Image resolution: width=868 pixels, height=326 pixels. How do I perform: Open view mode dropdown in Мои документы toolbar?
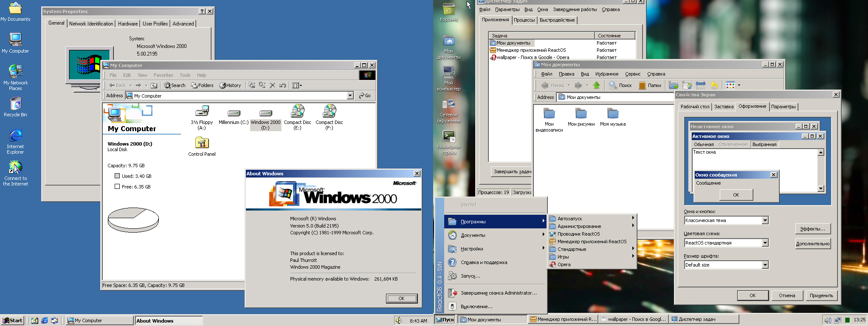[x=739, y=85]
